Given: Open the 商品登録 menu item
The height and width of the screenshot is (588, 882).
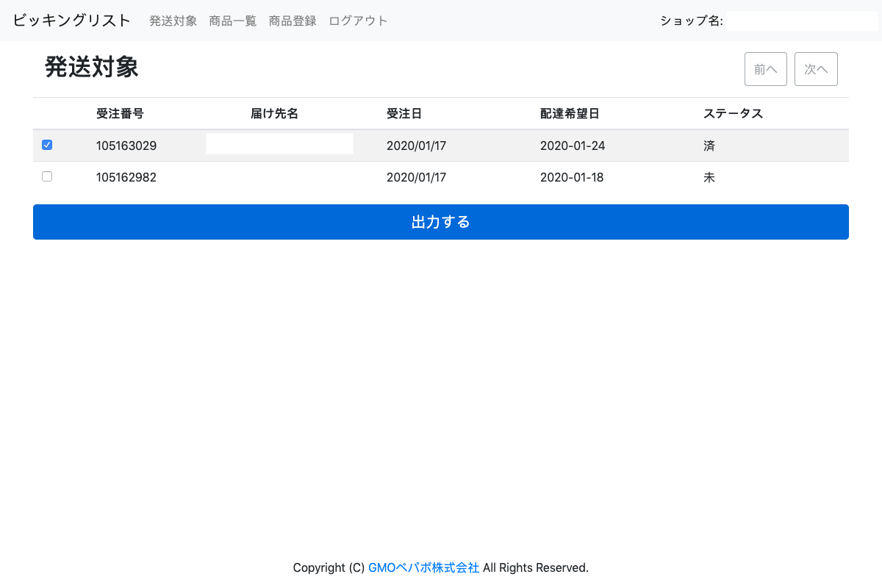Looking at the screenshot, I should point(293,21).
